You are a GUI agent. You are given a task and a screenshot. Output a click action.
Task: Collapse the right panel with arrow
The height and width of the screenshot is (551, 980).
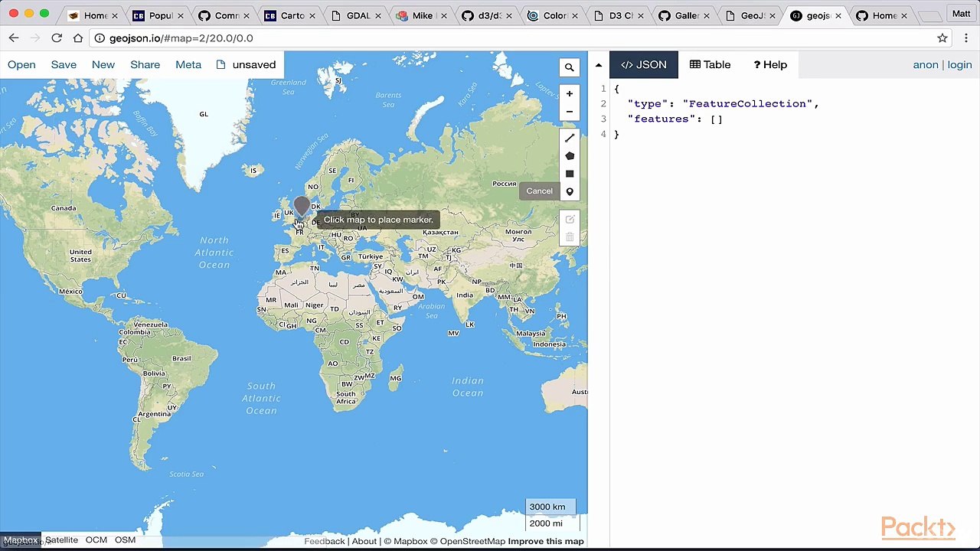tap(598, 65)
